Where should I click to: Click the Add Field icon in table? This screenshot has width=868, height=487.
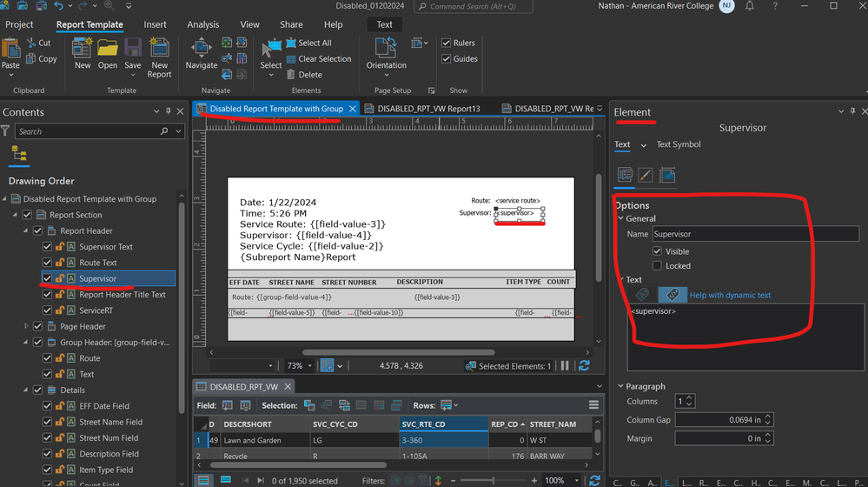[228, 405]
